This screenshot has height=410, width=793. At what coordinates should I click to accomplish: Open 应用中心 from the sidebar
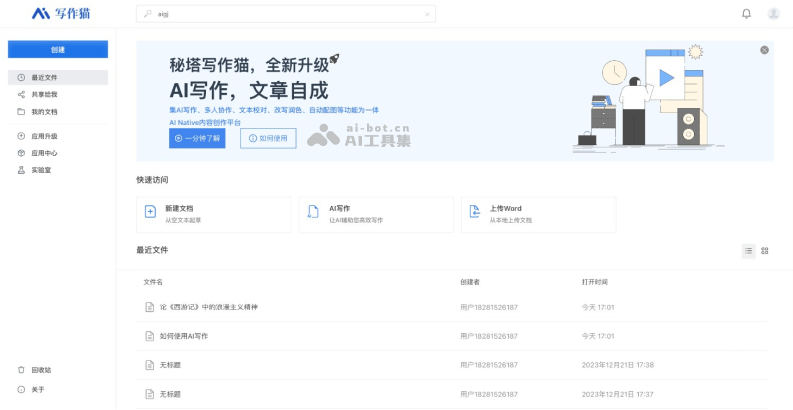pos(44,153)
